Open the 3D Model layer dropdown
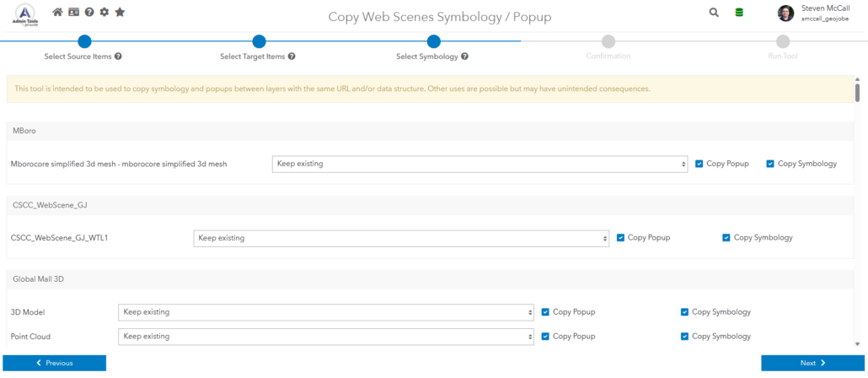The height and width of the screenshot is (378, 868). tap(325, 312)
